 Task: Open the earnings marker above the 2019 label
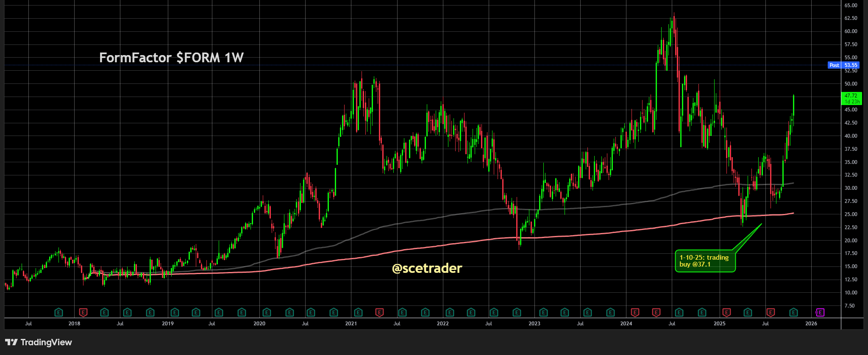coord(175,313)
